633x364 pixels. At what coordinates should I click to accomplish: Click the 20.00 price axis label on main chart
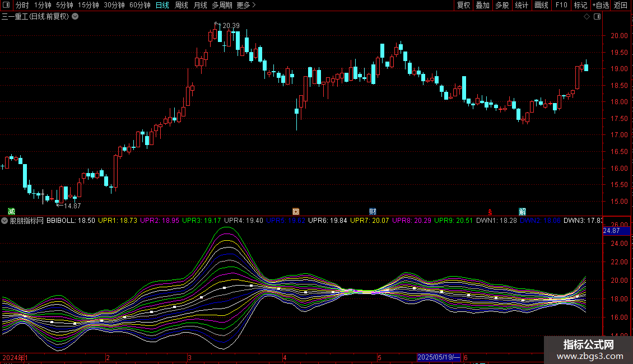point(619,35)
